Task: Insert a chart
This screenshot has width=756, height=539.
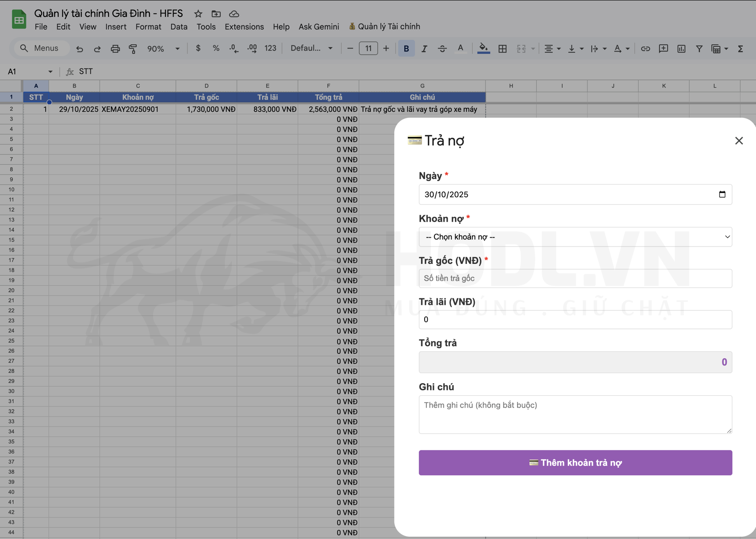Action: coord(681,48)
